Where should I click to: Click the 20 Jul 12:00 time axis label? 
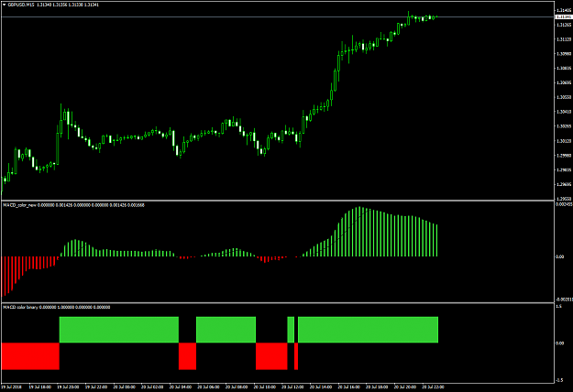(292, 387)
